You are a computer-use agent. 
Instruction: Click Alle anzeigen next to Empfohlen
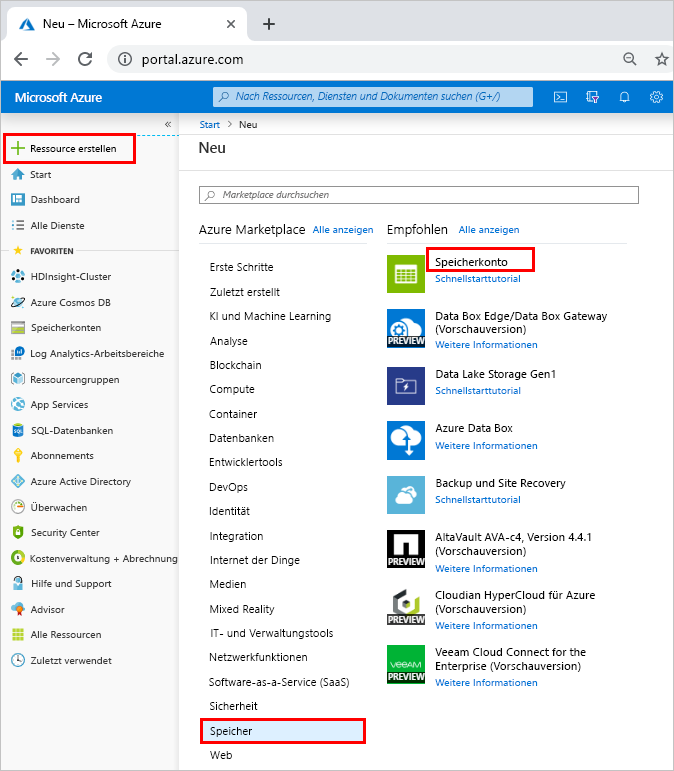click(489, 230)
